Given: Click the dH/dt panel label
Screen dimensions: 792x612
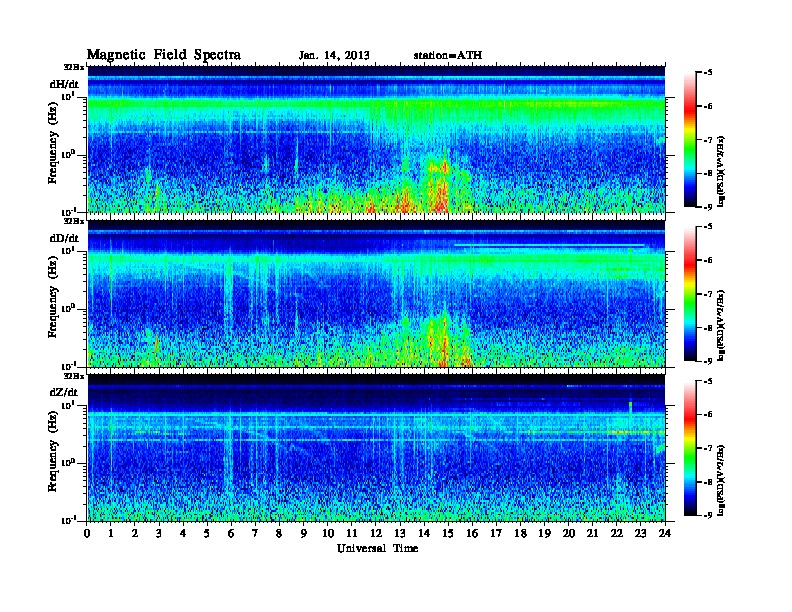Looking at the screenshot, I should pyautogui.click(x=64, y=84).
